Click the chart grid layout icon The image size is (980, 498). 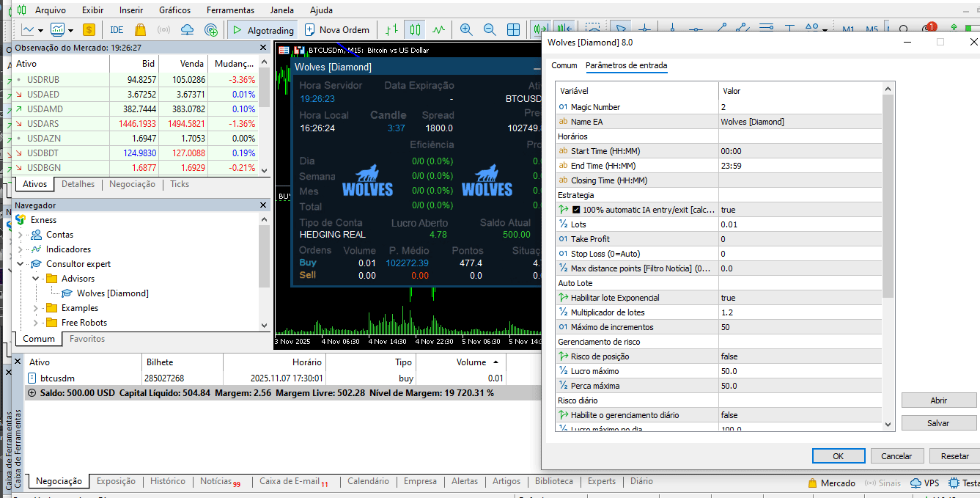coord(514,30)
